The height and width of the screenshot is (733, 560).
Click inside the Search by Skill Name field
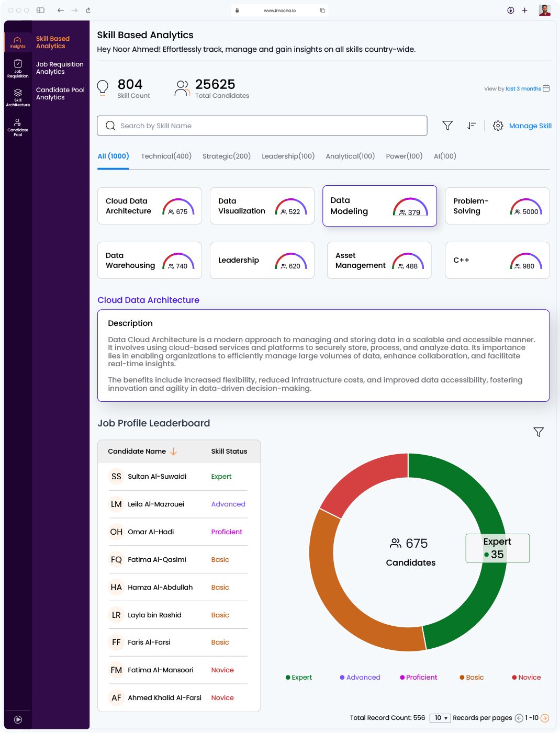(262, 126)
